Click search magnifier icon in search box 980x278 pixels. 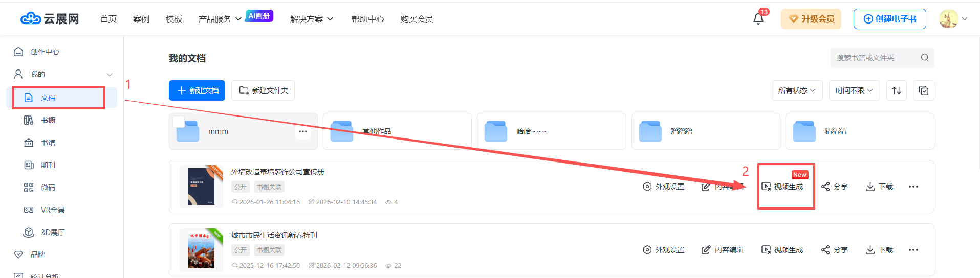click(924, 58)
